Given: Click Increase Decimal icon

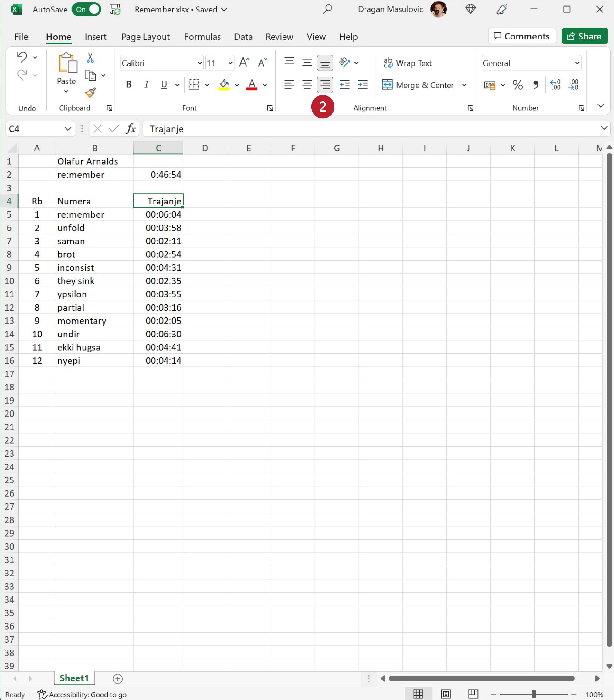Looking at the screenshot, I should point(555,85).
